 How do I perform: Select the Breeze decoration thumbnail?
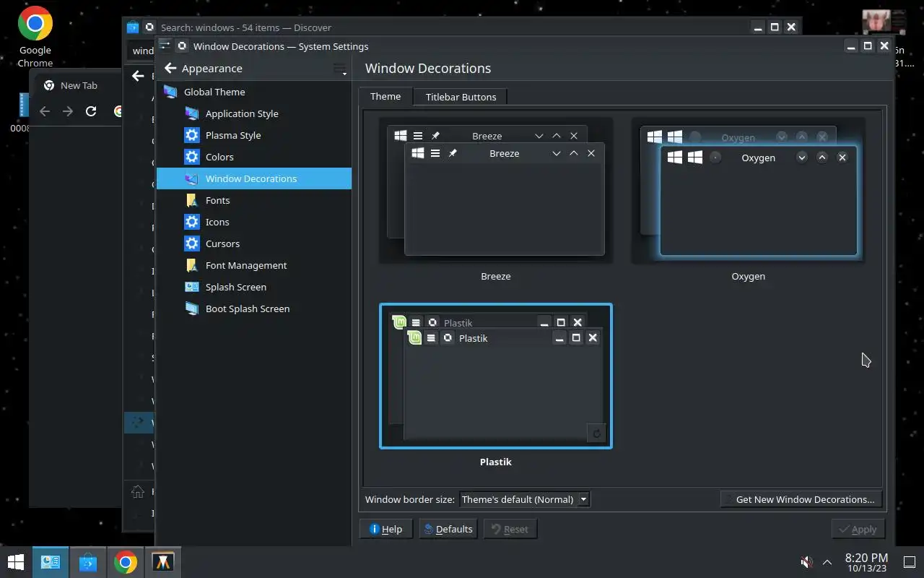[x=496, y=191]
